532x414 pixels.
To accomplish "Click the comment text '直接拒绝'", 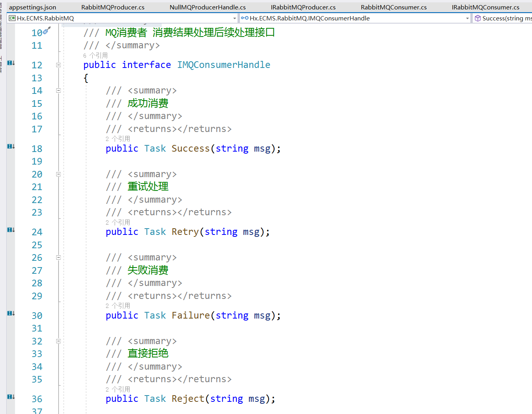I will pos(148,354).
